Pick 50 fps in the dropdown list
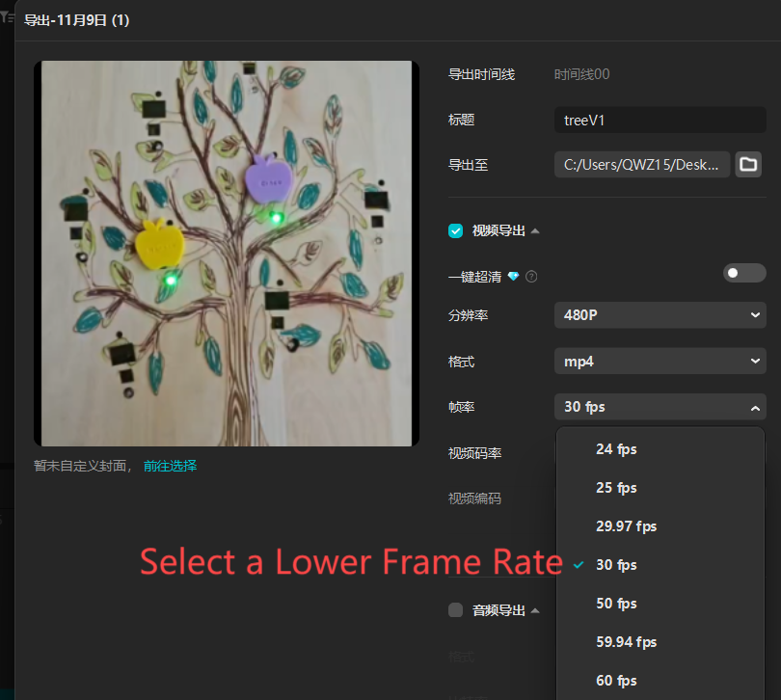The image size is (781, 700). pyautogui.click(x=660, y=604)
